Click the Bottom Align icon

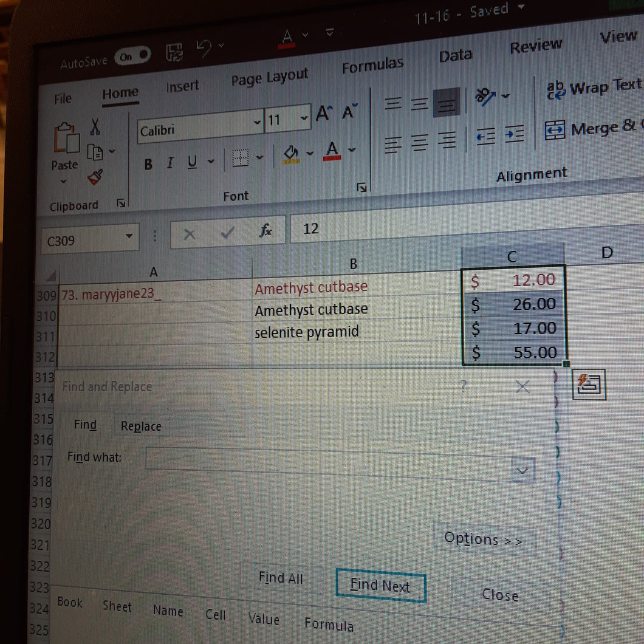pyautogui.click(x=447, y=102)
